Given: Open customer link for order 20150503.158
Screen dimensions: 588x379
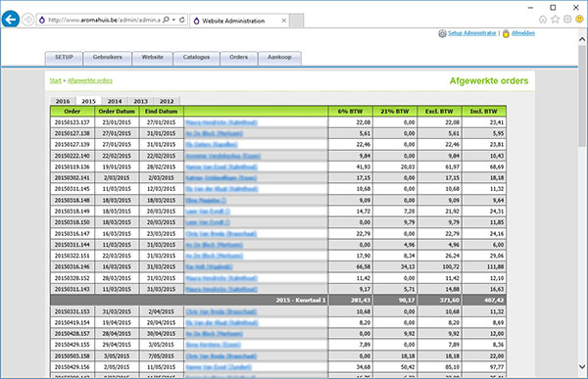Looking at the screenshot, I should click(220, 356).
